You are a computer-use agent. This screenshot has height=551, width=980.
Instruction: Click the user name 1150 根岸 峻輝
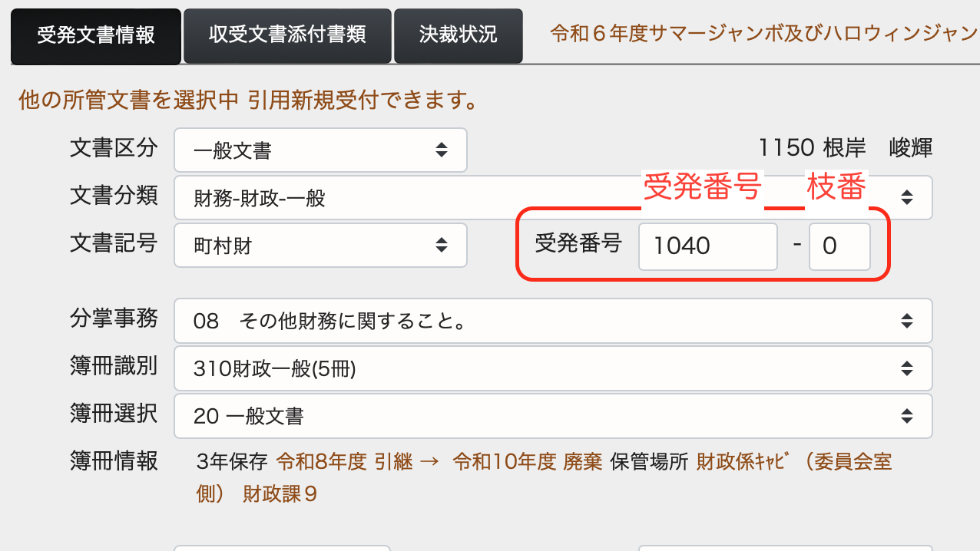click(x=845, y=147)
